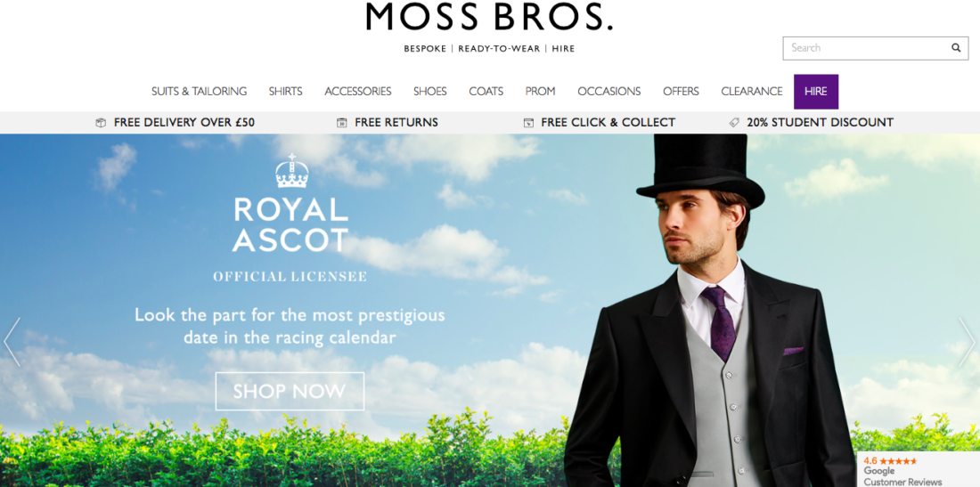The width and height of the screenshot is (980, 487).
Task: Click the student discount tag icon
Action: pyautogui.click(x=734, y=123)
